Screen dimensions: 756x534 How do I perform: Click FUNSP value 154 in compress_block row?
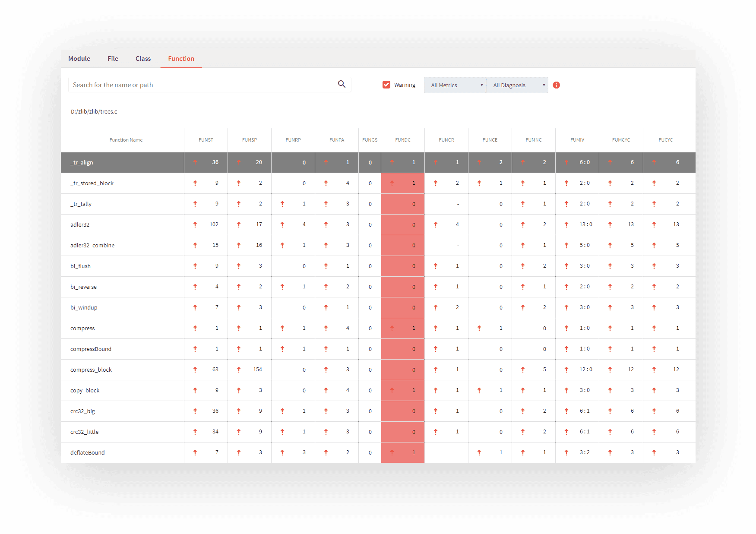point(258,370)
